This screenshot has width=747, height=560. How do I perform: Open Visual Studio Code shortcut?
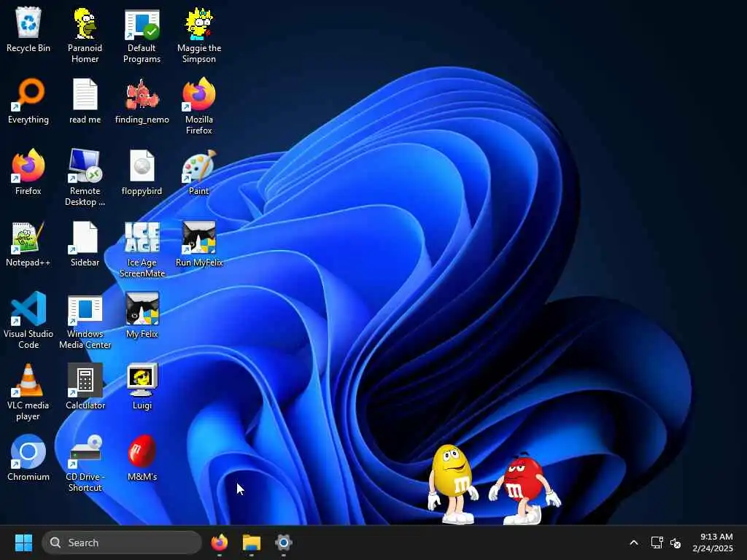pyautogui.click(x=28, y=321)
